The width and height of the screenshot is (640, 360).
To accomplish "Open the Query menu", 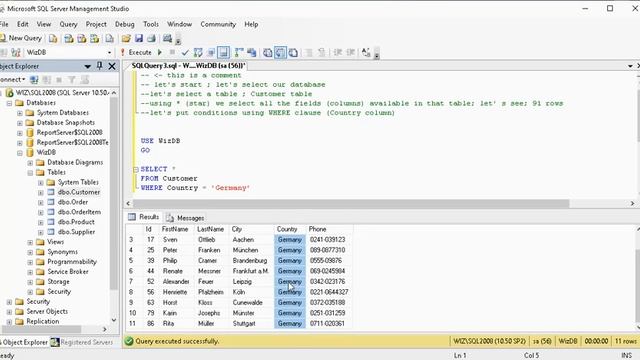I will tap(68, 24).
